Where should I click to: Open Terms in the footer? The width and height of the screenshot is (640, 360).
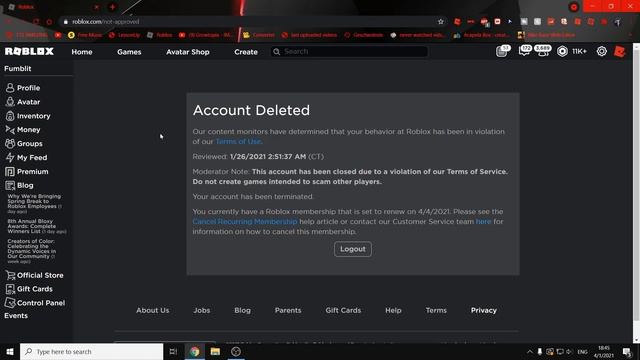pyautogui.click(x=436, y=310)
